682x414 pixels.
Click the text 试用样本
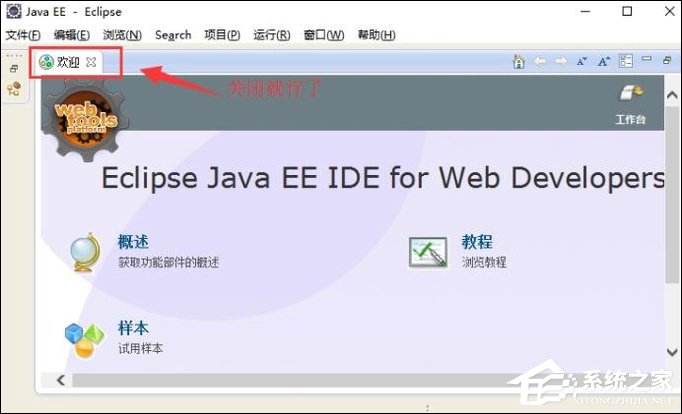click(140, 348)
